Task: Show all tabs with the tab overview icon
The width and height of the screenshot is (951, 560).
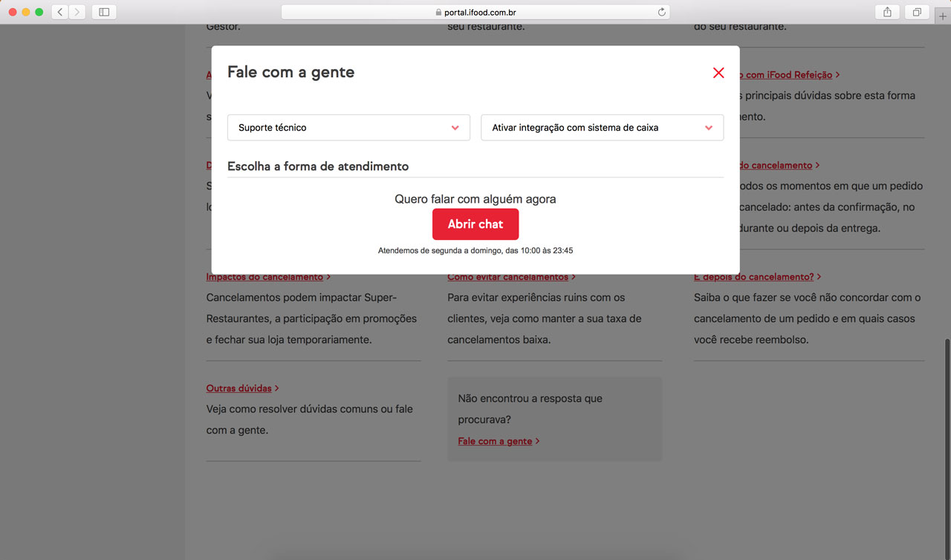Action: point(918,12)
